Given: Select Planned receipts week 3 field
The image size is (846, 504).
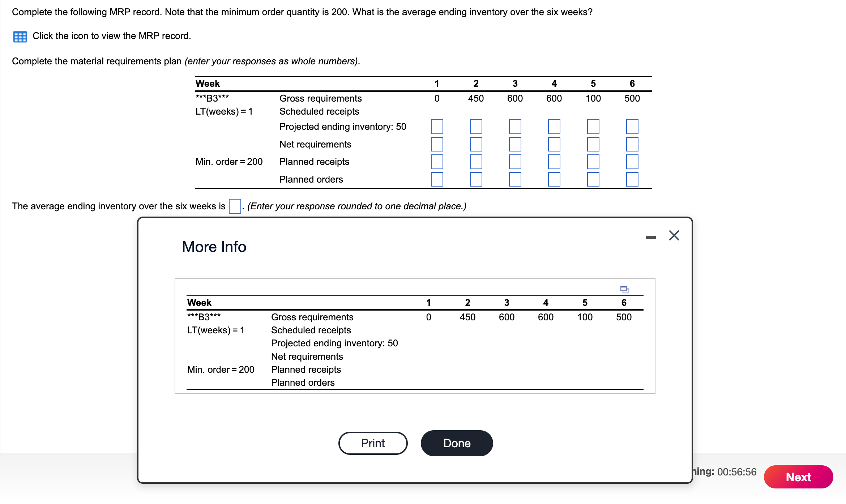Looking at the screenshot, I should pos(515,162).
